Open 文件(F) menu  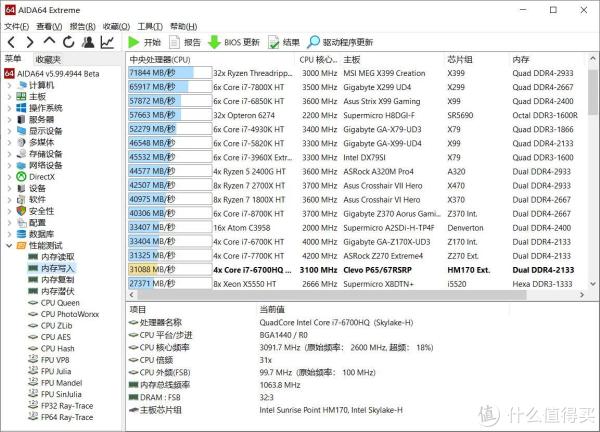pos(16,26)
